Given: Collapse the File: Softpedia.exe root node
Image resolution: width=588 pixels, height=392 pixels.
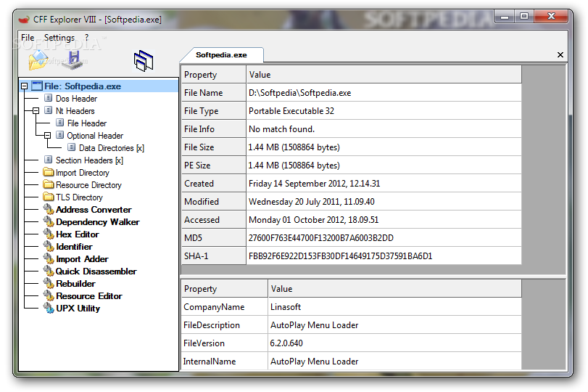Looking at the screenshot, I should tap(25, 86).
